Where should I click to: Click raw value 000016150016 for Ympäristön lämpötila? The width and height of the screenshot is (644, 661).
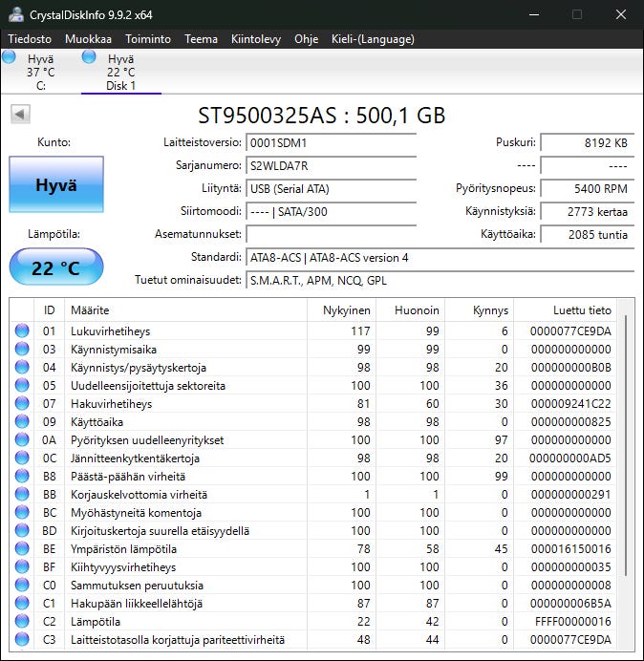pos(570,549)
